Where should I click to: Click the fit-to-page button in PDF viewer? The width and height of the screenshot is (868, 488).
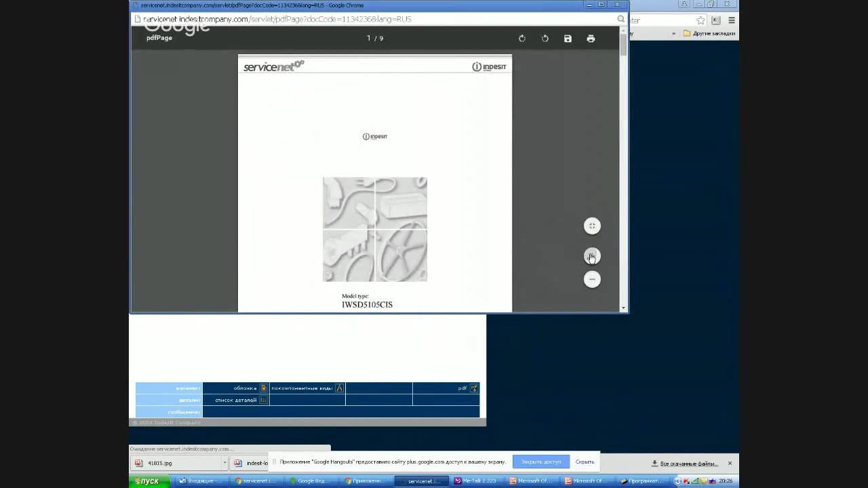pos(592,226)
